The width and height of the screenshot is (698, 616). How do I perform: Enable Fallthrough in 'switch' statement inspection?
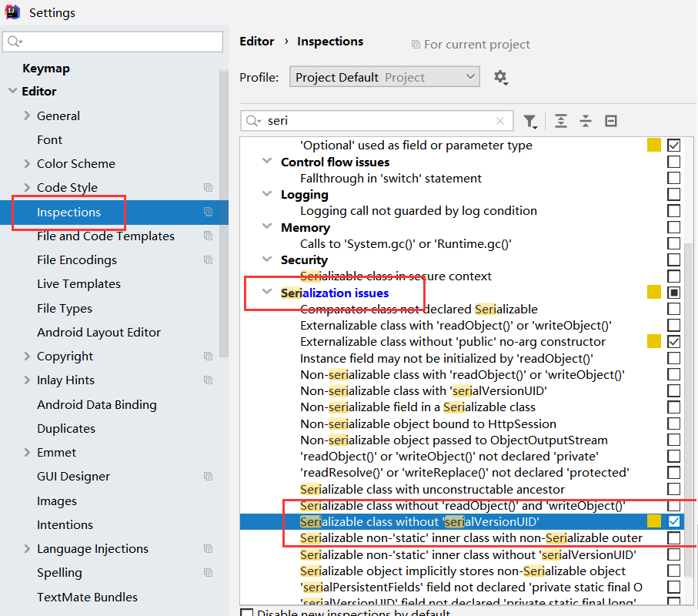[x=673, y=178]
